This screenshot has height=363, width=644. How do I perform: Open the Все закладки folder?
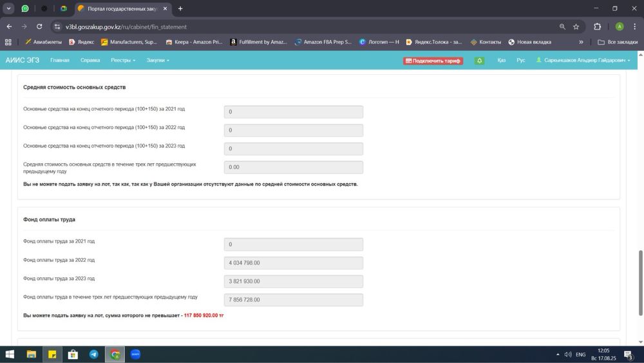pyautogui.click(x=618, y=42)
